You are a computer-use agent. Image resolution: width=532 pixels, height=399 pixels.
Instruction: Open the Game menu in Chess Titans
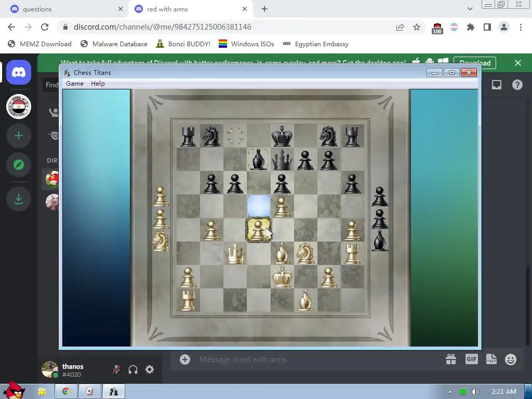coord(75,84)
